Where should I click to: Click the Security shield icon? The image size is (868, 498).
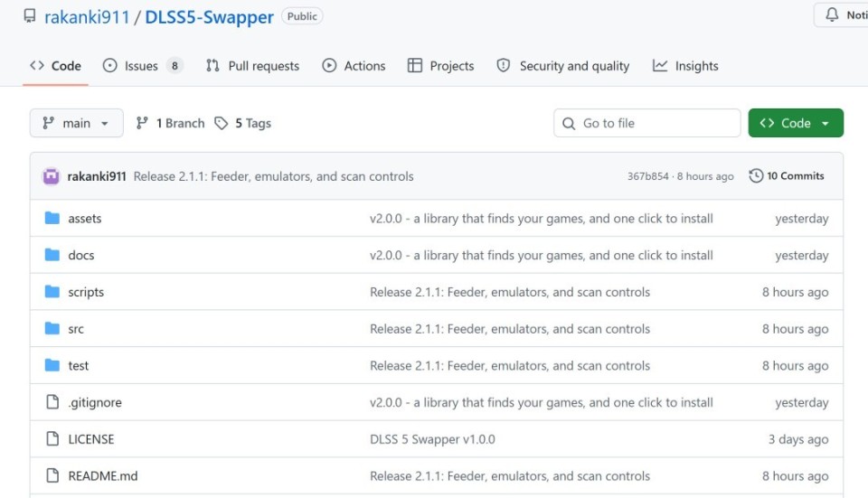click(504, 65)
